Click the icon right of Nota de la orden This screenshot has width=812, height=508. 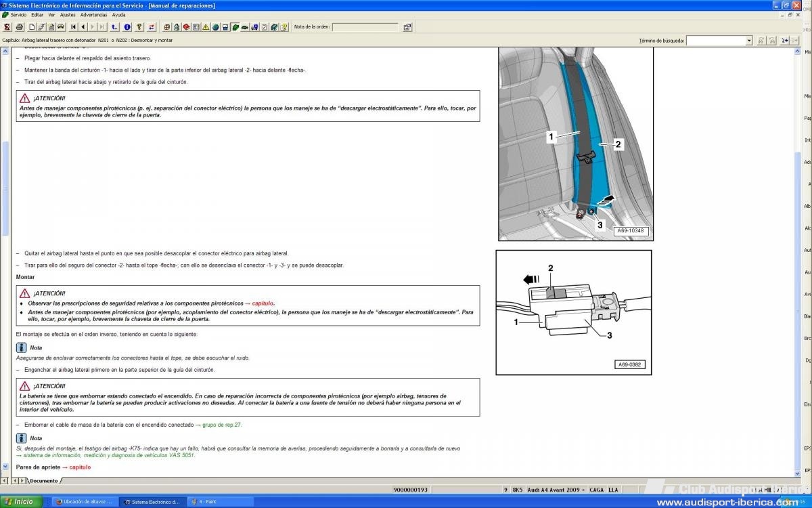[407, 27]
